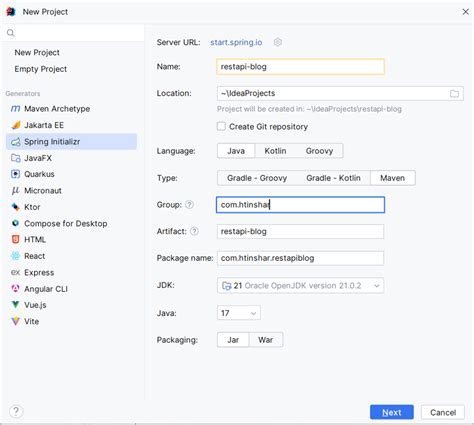Open help with question mark button
The image size is (474, 425).
16,411
